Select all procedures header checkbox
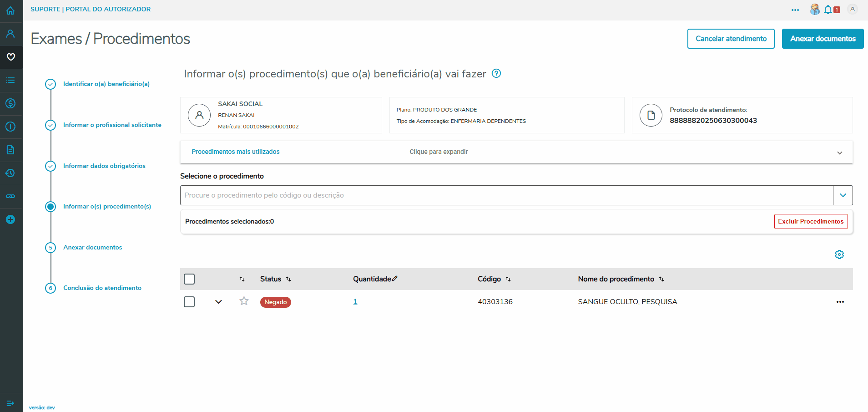Viewport: 868px width, 412px height. point(189,279)
